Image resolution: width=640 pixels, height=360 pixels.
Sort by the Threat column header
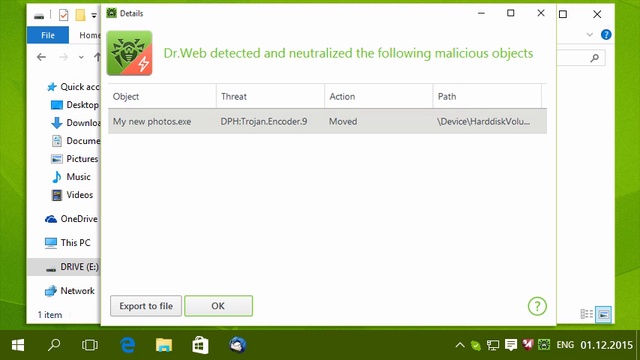[x=270, y=96]
